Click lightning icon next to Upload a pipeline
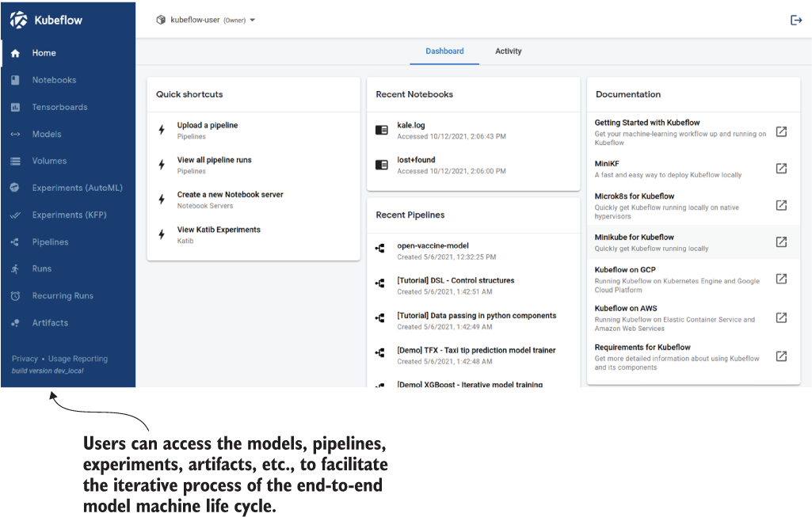The image size is (812, 517). [162, 130]
